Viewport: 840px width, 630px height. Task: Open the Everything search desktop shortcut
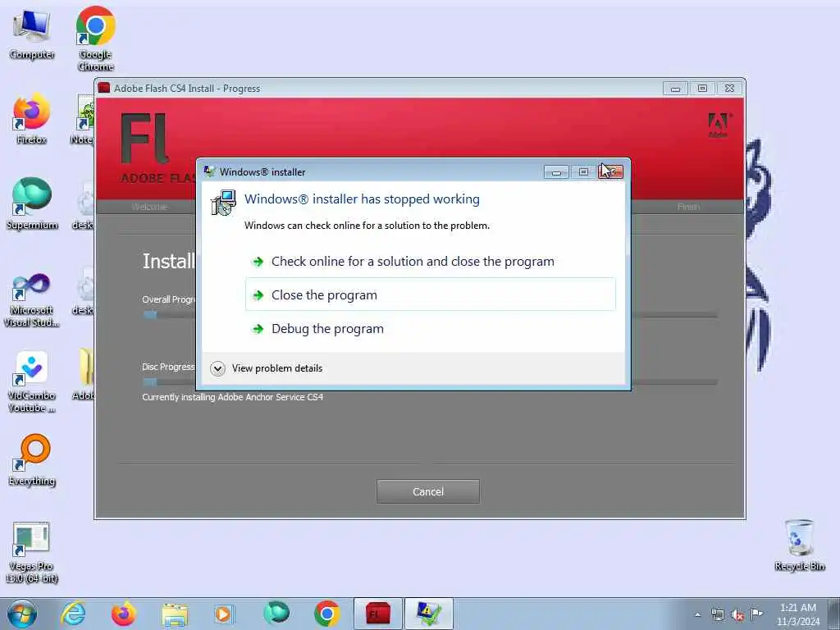pyautogui.click(x=32, y=461)
